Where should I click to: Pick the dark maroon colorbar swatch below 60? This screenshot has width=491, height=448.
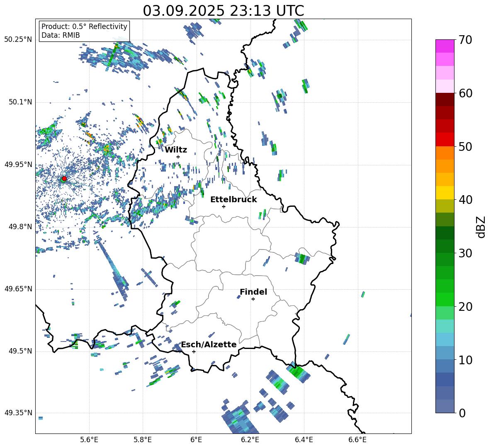pyautogui.click(x=445, y=99)
